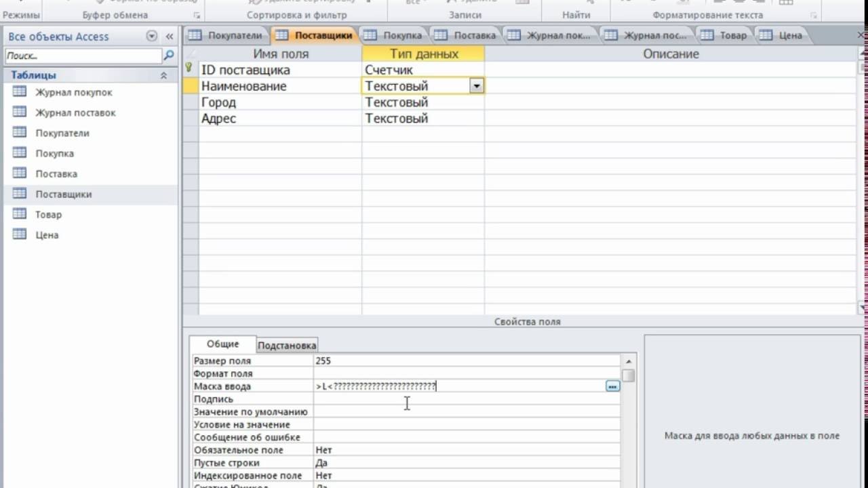Screen dimensions: 868x488
Task: Select the 'Журнал покупок' table in the navigation pane
Action: tap(74, 92)
